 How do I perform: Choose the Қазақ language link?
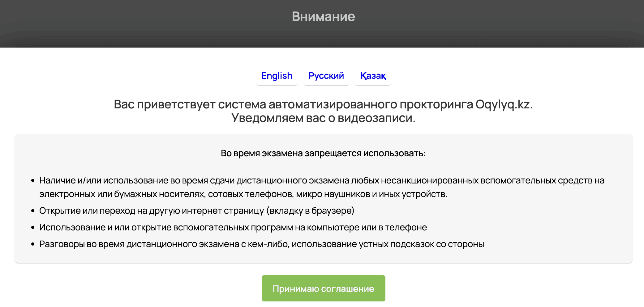point(373,76)
